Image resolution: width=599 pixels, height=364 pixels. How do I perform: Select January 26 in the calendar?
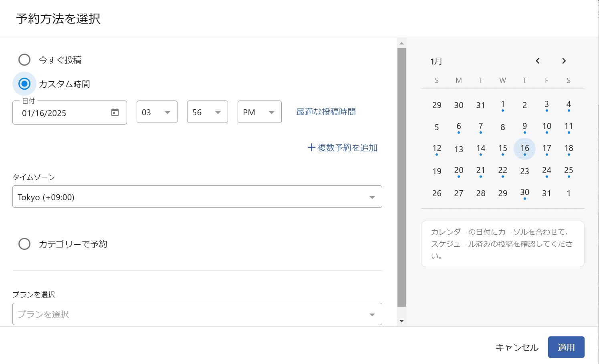[x=437, y=193]
